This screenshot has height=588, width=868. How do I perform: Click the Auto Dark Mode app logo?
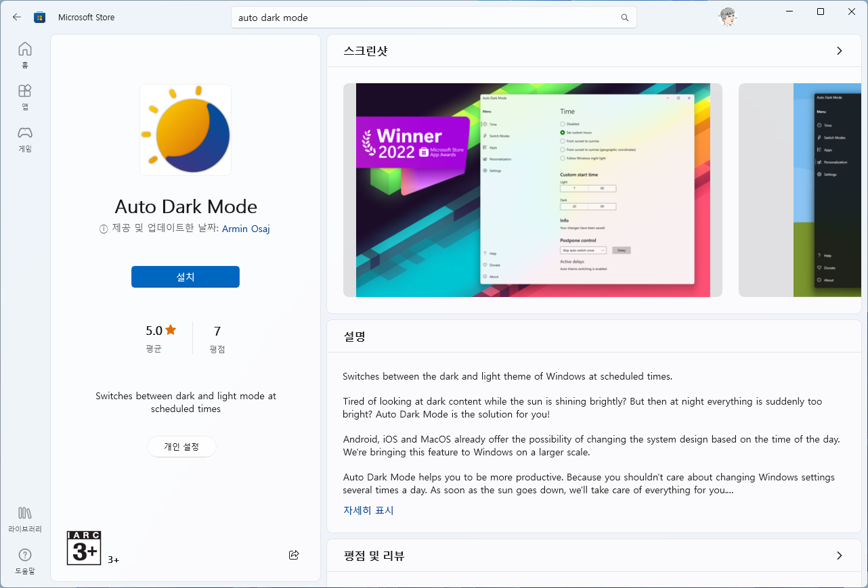pos(186,130)
